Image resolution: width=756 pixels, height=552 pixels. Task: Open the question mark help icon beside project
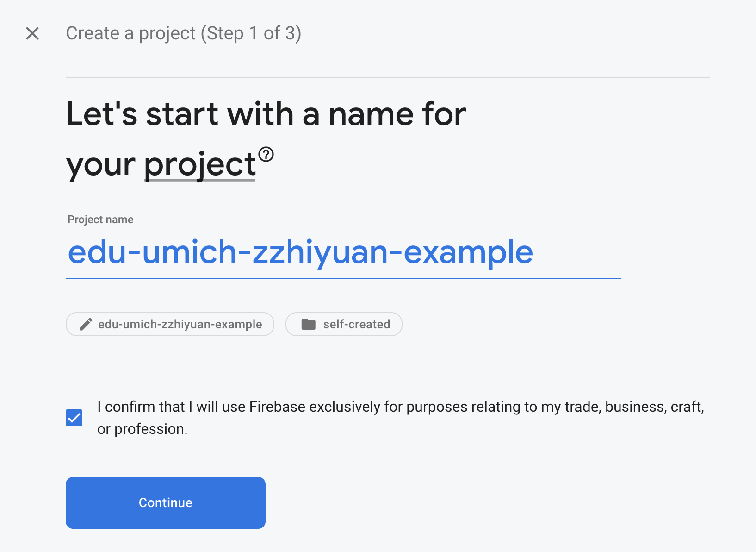[x=266, y=154]
